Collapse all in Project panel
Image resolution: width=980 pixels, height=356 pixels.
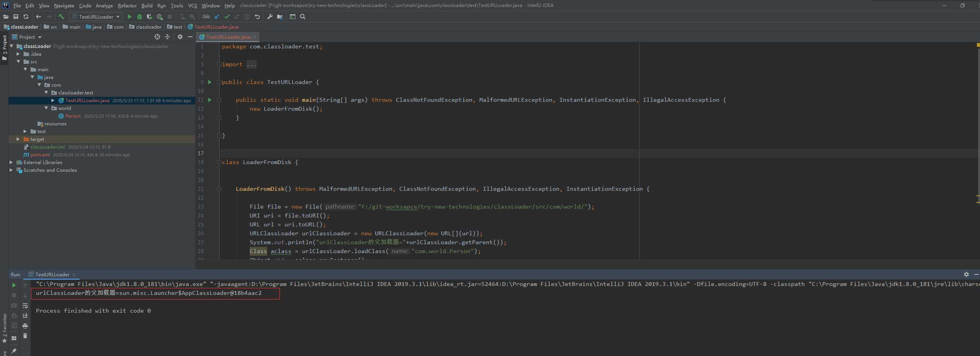[167, 37]
